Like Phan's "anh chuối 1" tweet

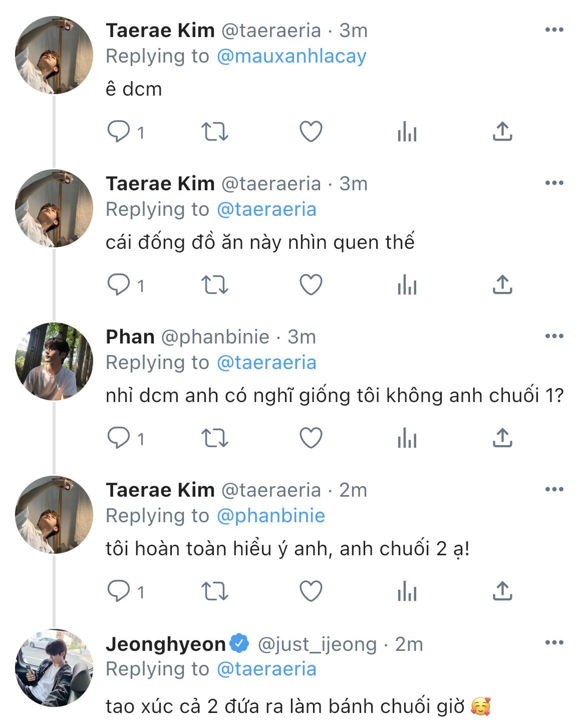[x=311, y=439]
